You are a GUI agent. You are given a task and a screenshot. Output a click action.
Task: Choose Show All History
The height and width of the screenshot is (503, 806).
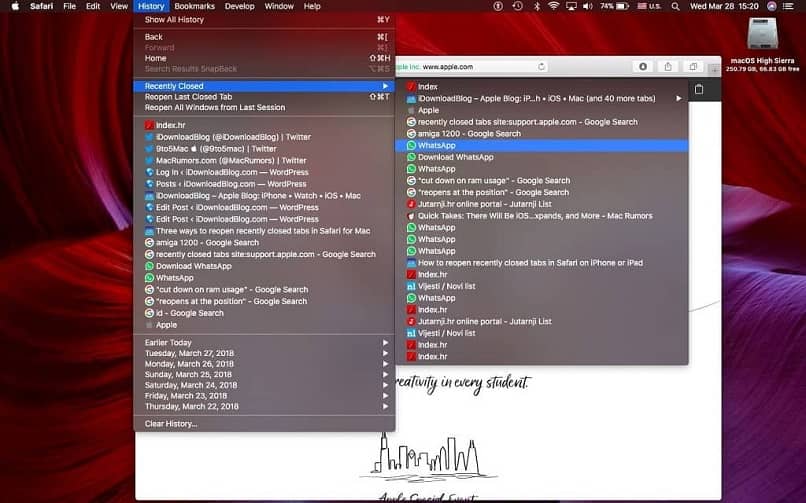(264, 20)
